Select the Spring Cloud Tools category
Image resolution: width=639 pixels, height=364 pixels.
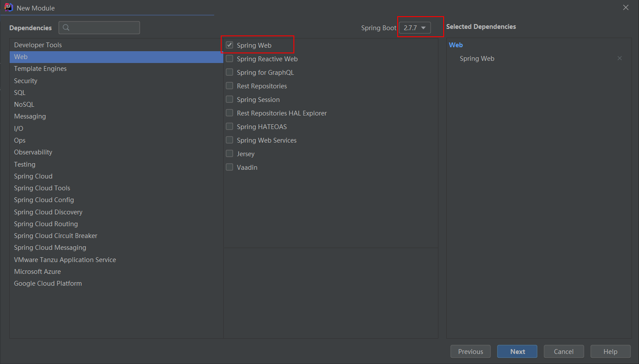[x=117, y=188]
